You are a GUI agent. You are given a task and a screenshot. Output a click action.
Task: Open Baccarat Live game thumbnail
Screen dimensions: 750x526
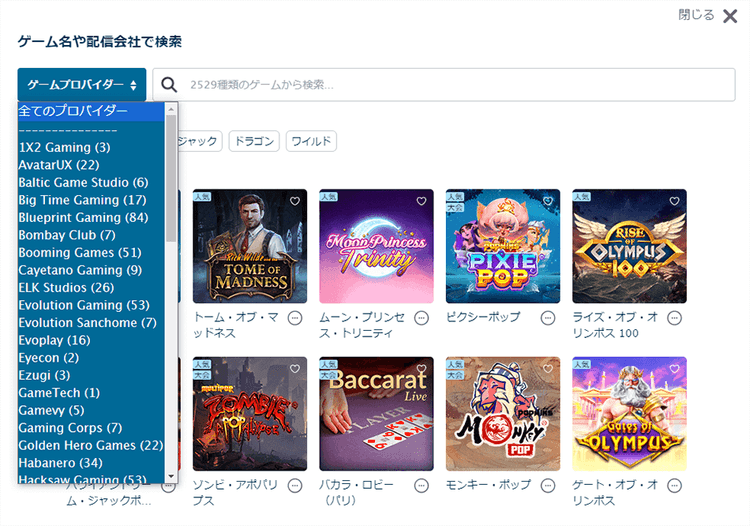coord(376,414)
